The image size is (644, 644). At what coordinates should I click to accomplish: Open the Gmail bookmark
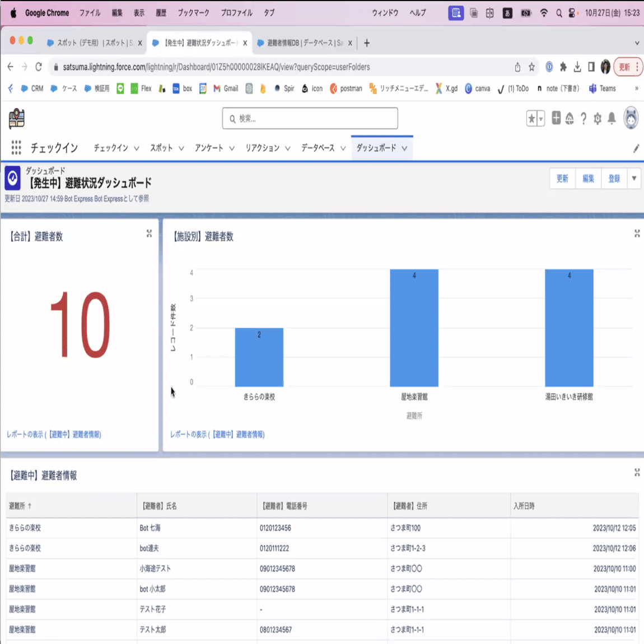[x=226, y=88]
